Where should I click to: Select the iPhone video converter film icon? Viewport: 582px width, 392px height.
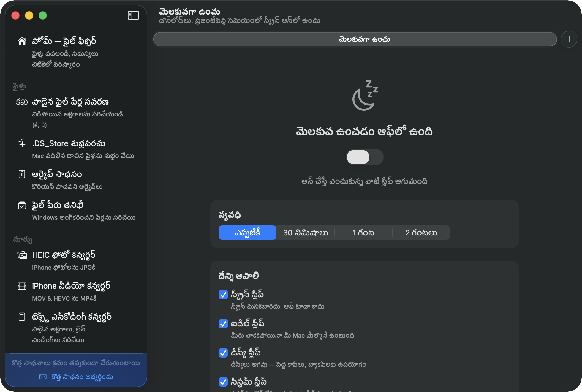point(22,286)
